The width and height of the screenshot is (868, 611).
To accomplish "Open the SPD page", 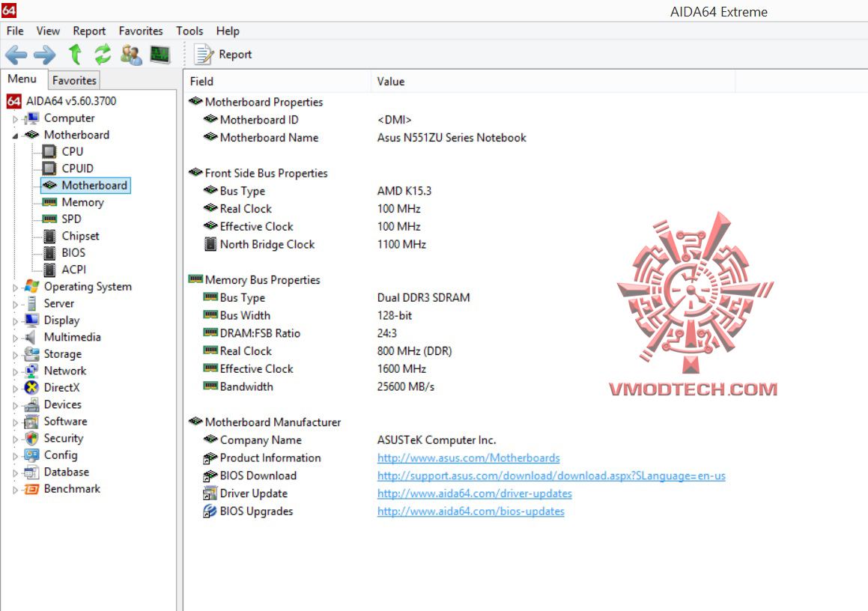I will [71, 219].
